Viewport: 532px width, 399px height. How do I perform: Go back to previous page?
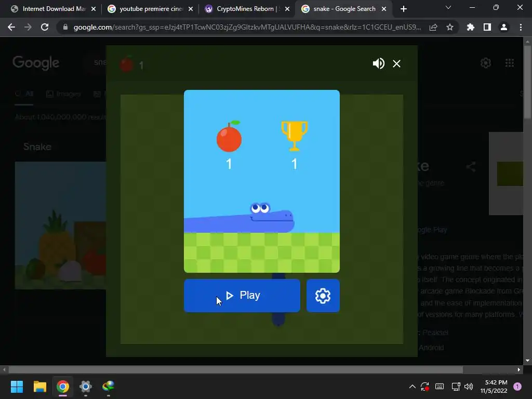click(x=11, y=27)
